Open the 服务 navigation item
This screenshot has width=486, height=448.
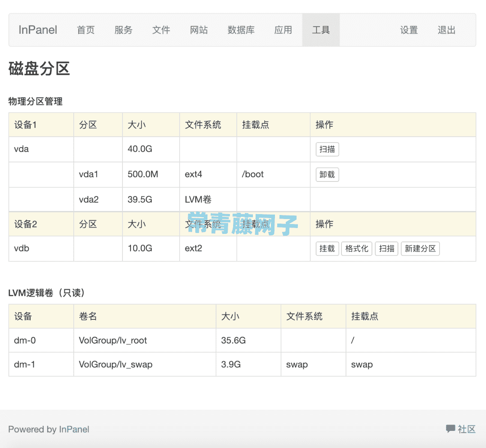pyautogui.click(x=123, y=30)
